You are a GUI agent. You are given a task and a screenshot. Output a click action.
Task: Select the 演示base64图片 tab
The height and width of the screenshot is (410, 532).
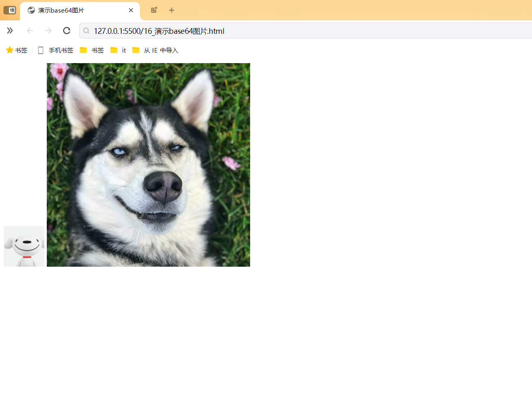[x=80, y=11]
